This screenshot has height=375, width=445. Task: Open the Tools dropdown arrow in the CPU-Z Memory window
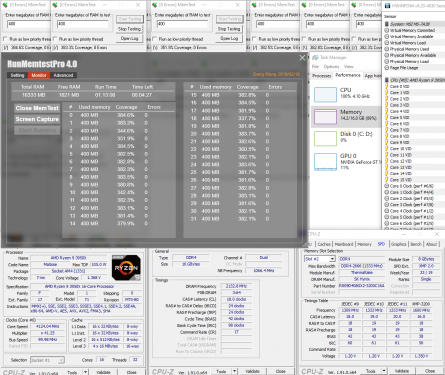235,371
